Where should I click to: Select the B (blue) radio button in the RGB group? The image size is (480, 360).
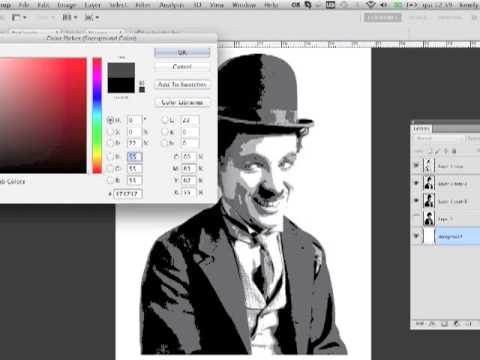[110, 180]
